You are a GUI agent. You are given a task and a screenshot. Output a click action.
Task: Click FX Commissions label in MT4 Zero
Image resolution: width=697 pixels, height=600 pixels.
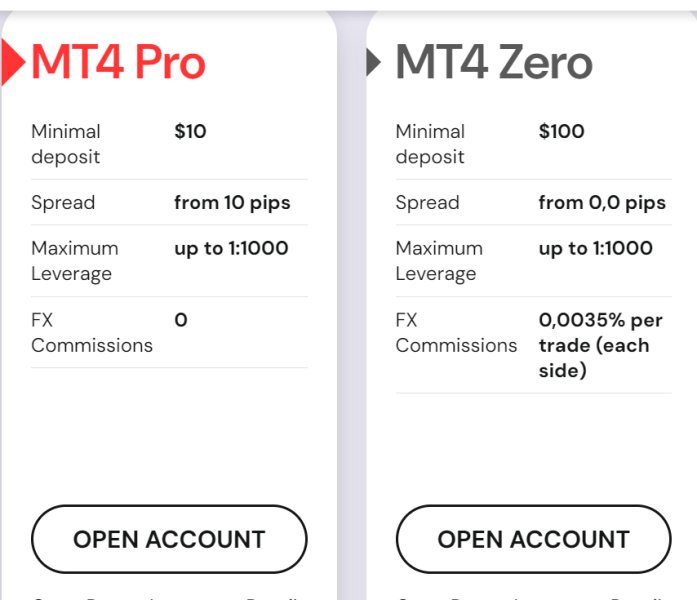pyautogui.click(x=456, y=333)
